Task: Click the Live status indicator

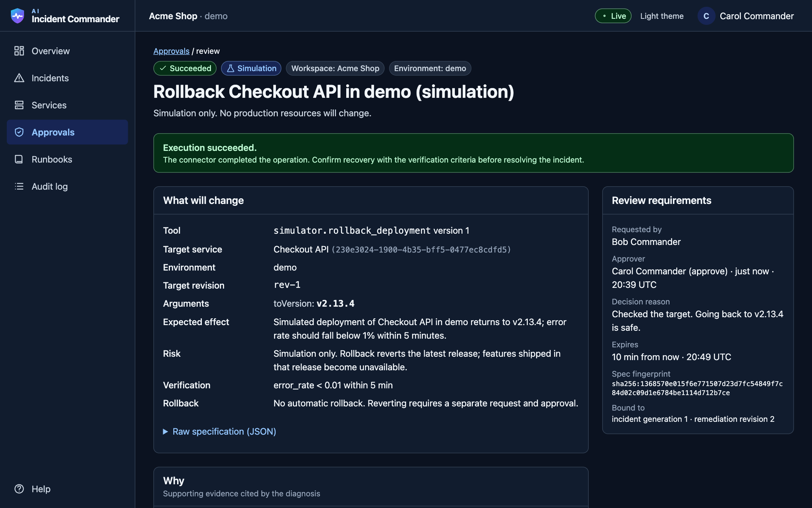Action: 613,16
